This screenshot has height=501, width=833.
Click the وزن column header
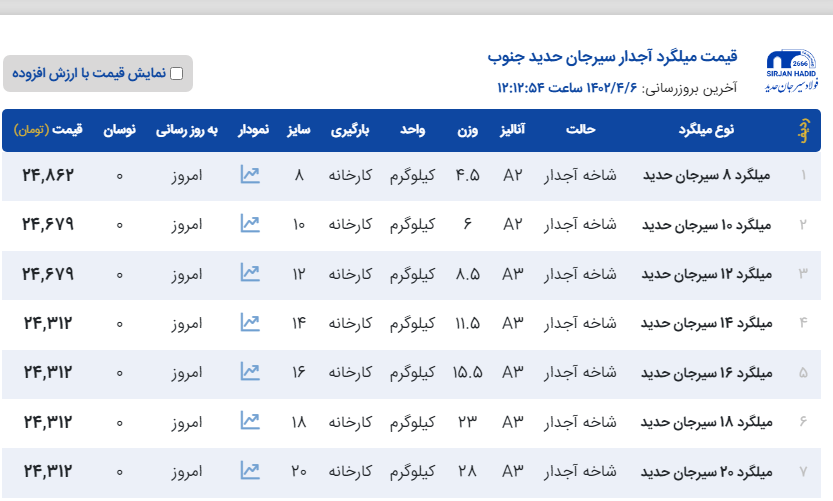tap(467, 130)
